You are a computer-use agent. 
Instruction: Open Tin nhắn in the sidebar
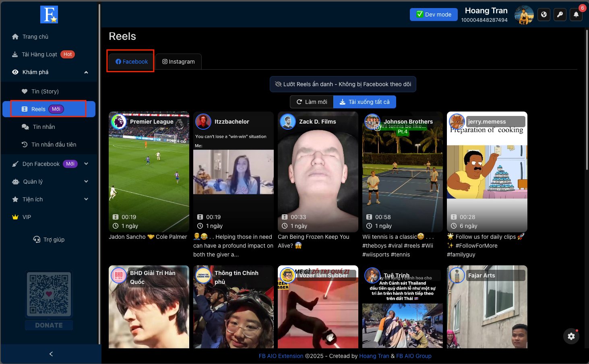pyautogui.click(x=50, y=127)
